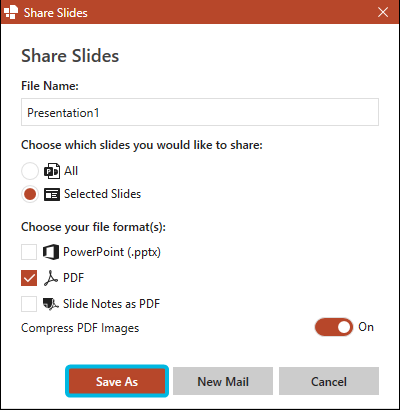Image resolution: width=400 pixels, height=411 pixels.
Task: Tick the Slide Notes as PDF checkbox
Action: tap(29, 304)
